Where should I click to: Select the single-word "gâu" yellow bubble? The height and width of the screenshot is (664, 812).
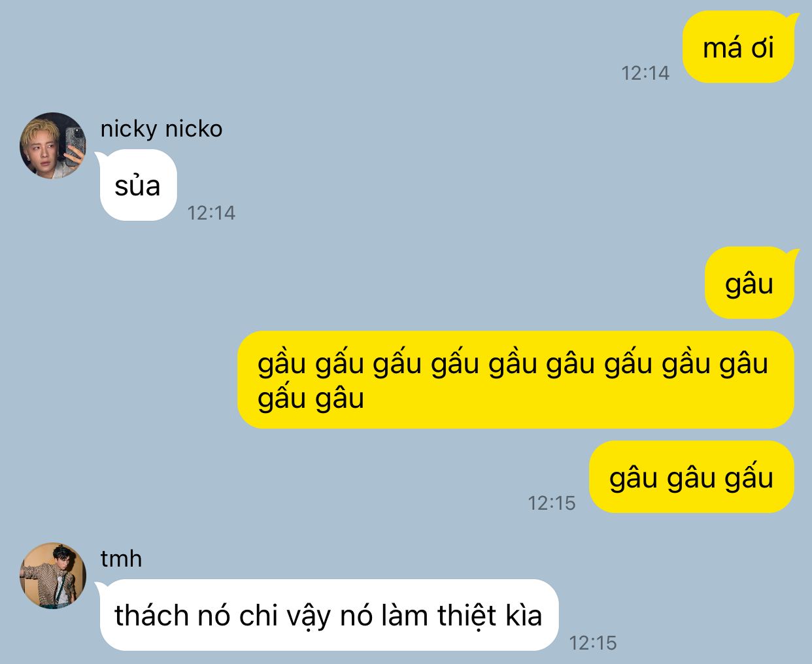750,282
